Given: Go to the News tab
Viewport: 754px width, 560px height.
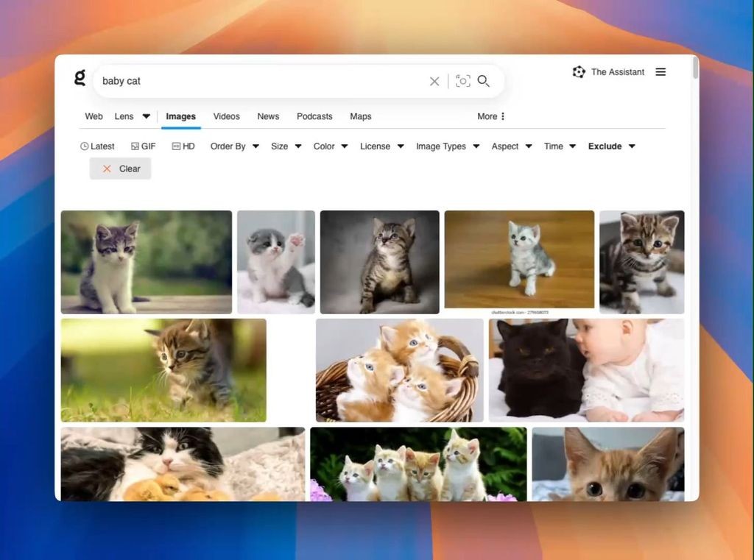Looking at the screenshot, I should click(268, 116).
